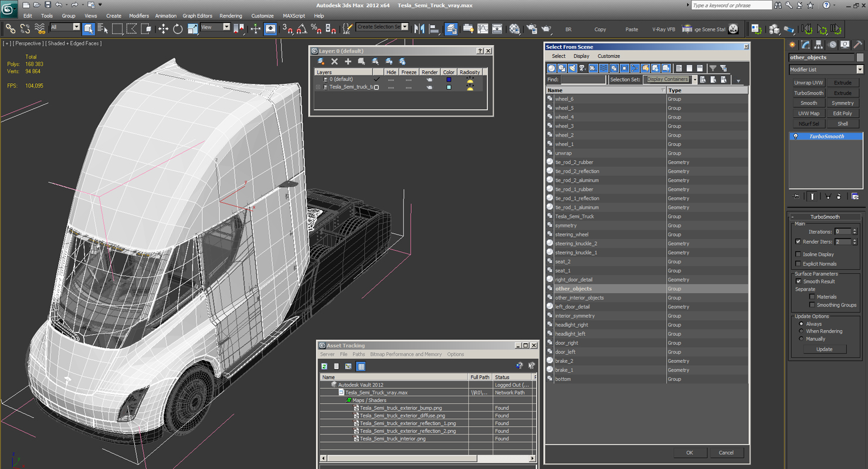Viewport: 868px width, 469px height.
Task: Switch to the Hierarchy command panel
Action: tap(819, 45)
